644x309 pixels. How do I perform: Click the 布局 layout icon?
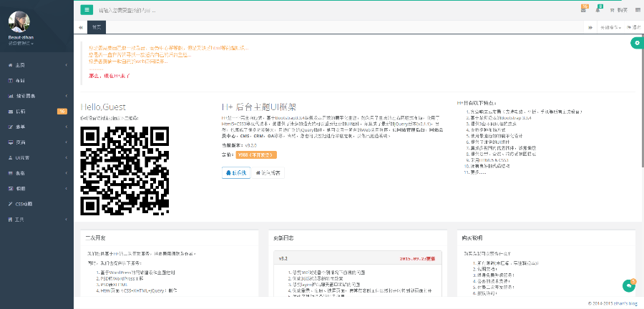[x=10, y=80]
